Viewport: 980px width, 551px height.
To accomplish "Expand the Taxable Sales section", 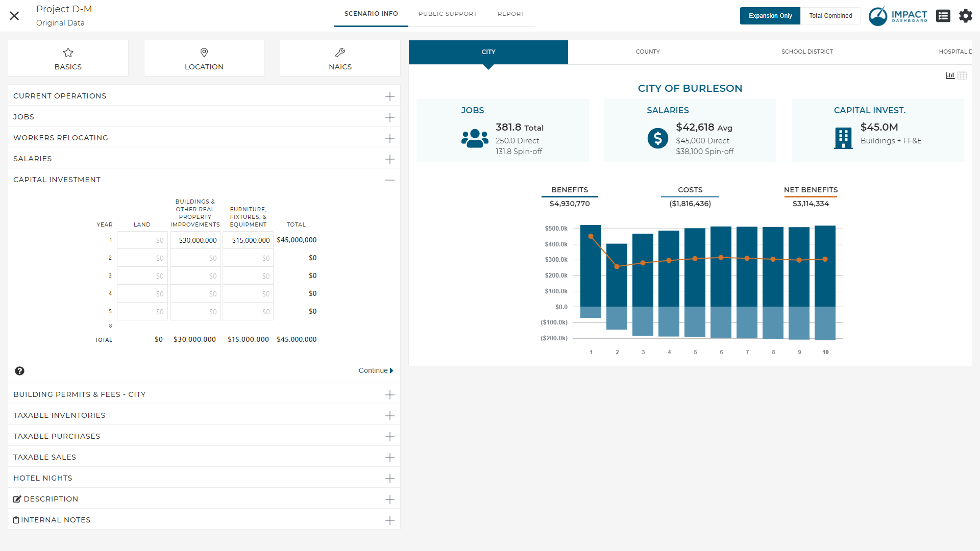I will click(389, 458).
